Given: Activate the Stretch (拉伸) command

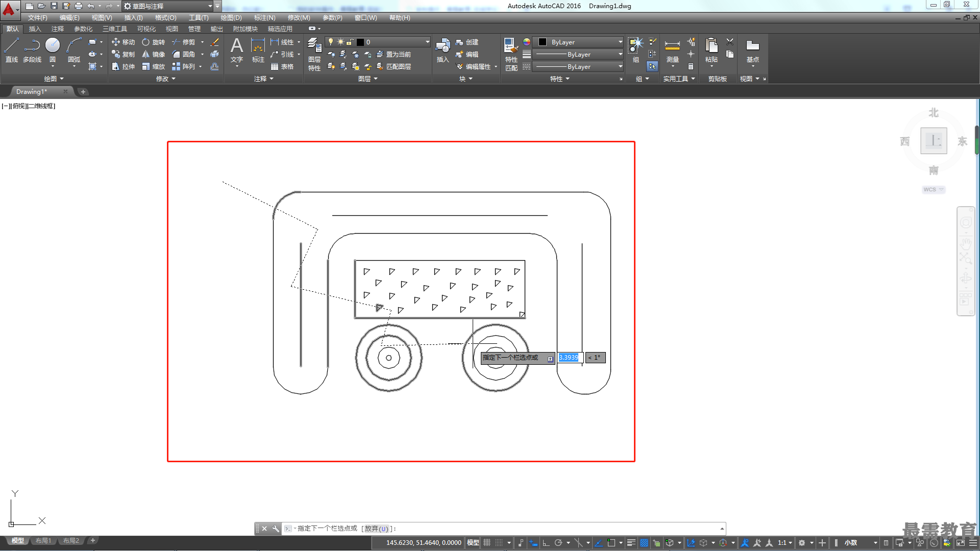Looking at the screenshot, I should 124,67.
